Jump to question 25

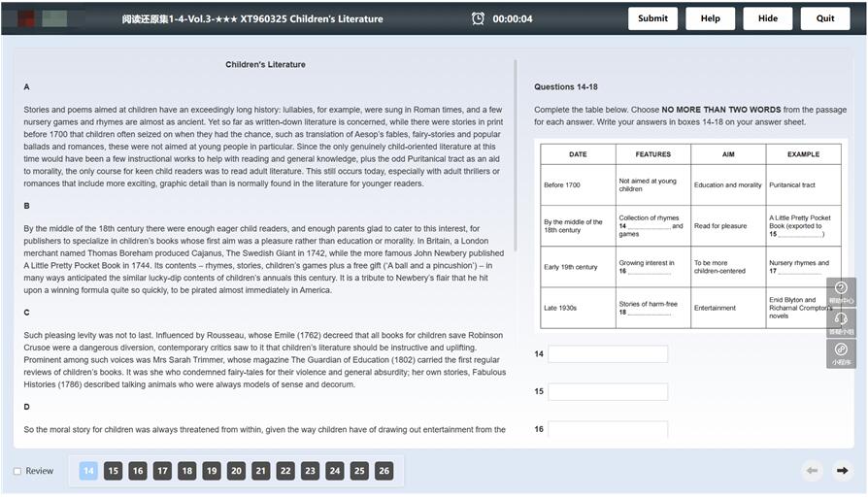coord(359,471)
